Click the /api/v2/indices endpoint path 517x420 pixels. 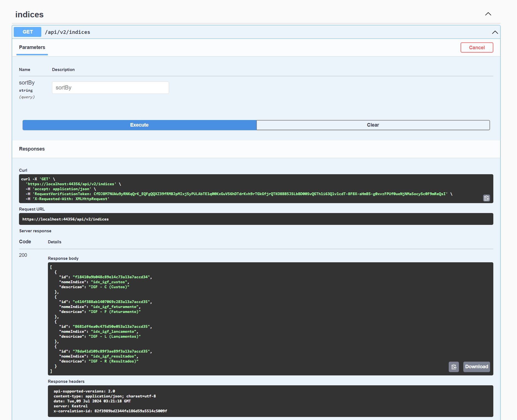(67, 32)
